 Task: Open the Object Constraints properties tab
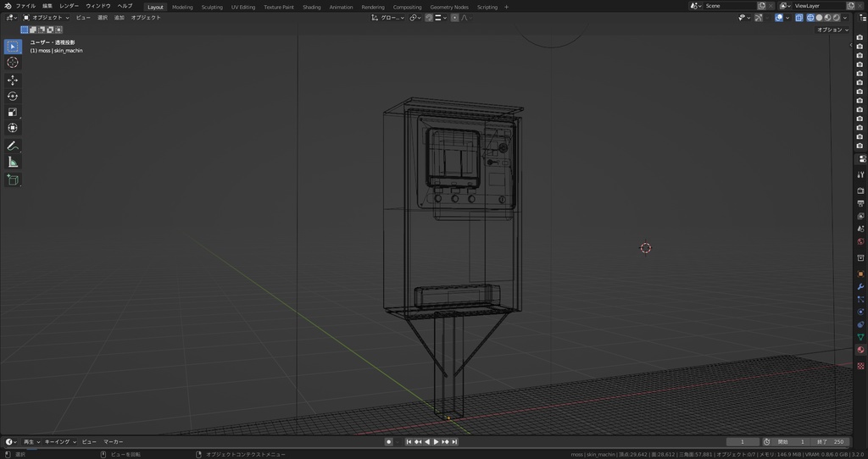(860, 324)
